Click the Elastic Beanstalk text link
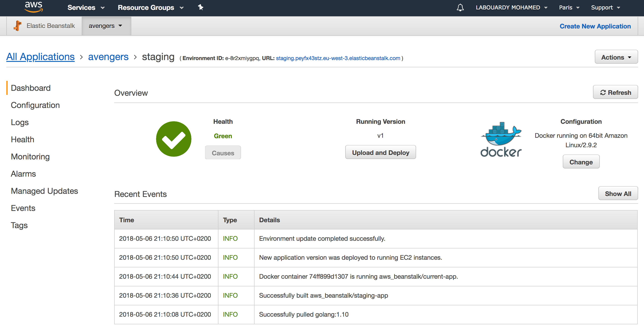The width and height of the screenshot is (644, 332). (x=51, y=26)
